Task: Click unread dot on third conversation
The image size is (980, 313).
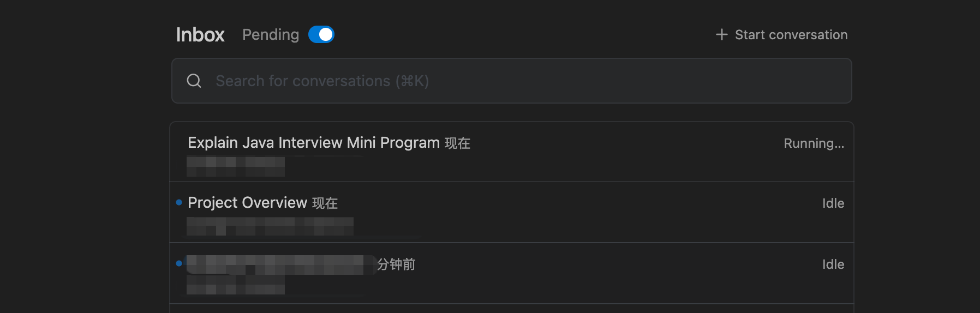Action: click(x=179, y=263)
